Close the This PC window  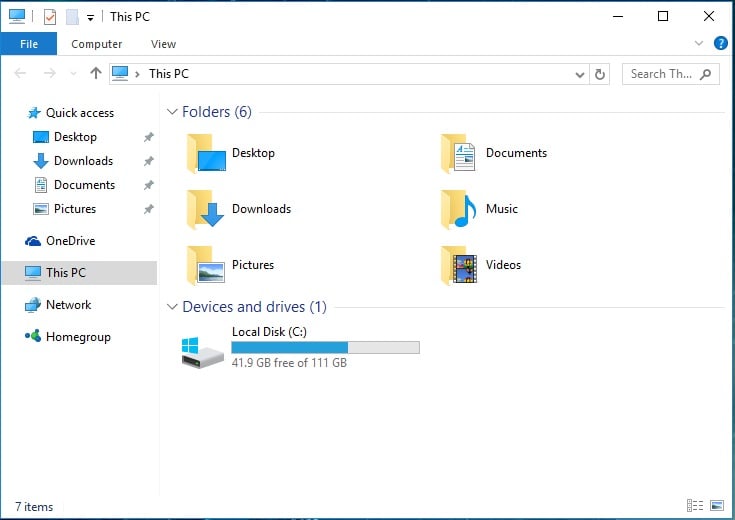709,16
